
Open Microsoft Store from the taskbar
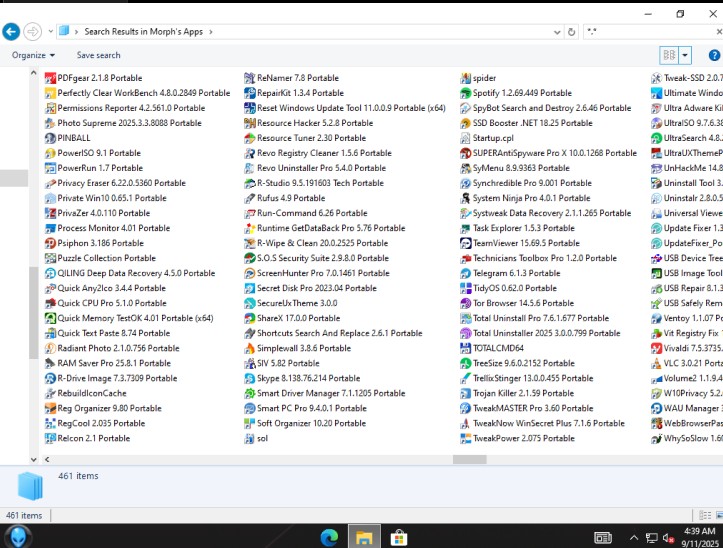click(398, 537)
